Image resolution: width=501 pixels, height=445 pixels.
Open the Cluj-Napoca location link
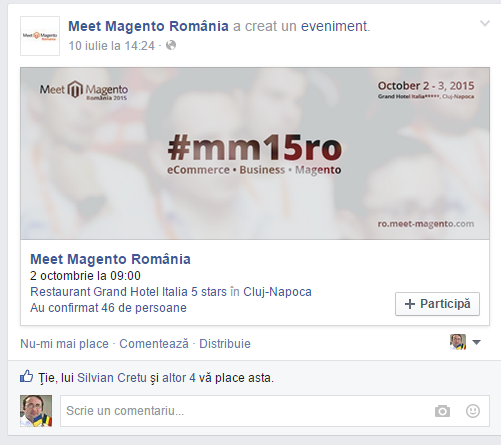[277, 292]
